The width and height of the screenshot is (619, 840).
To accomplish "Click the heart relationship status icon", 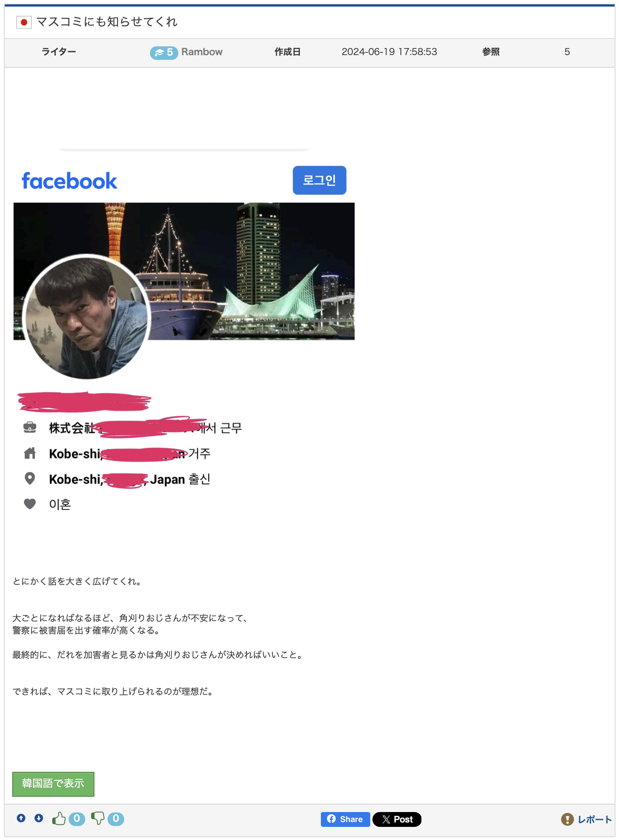I will pyautogui.click(x=30, y=504).
